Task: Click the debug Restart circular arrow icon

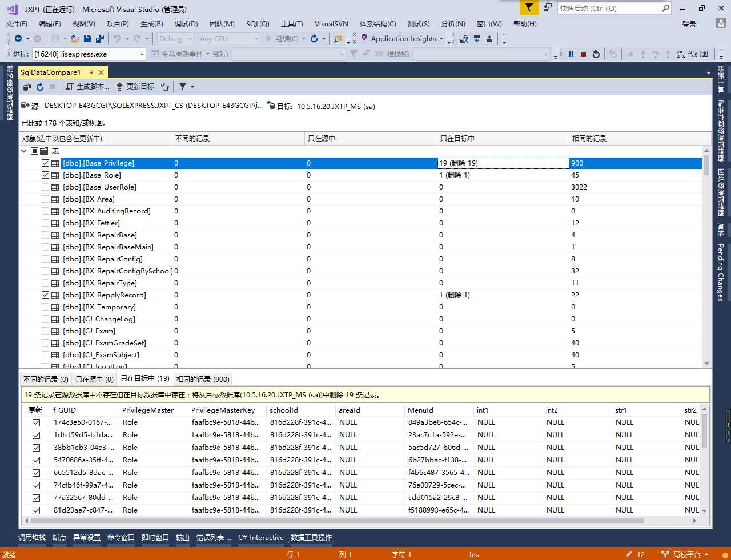Action: (x=596, y=54)
